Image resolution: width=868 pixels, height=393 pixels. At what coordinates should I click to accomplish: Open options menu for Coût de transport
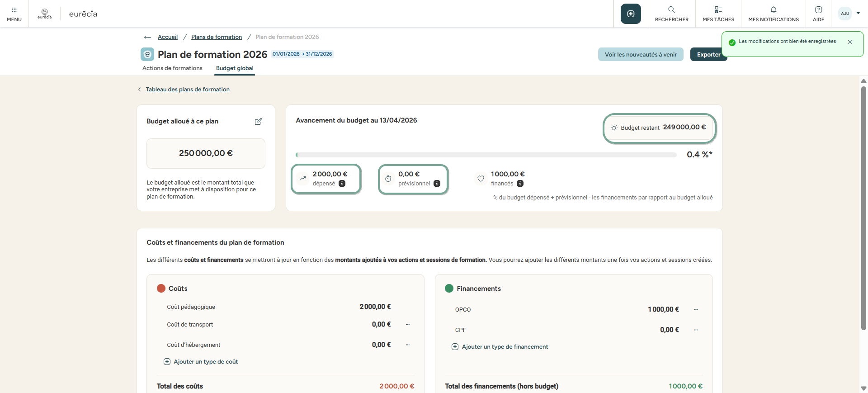[408, 325]
